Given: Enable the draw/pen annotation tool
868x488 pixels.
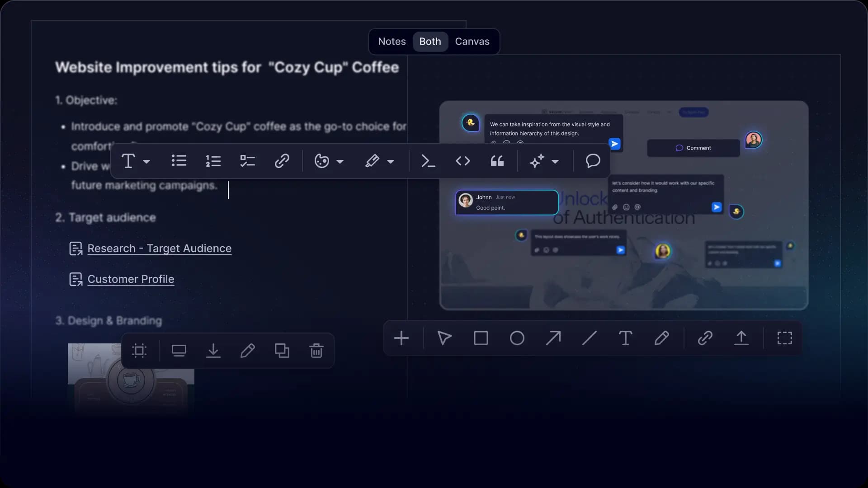Looking at the screenshot, I should 662,338.
